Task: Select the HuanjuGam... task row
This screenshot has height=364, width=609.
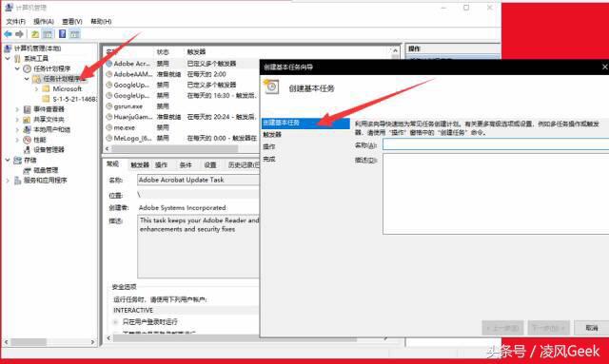Action: (182, 116)
